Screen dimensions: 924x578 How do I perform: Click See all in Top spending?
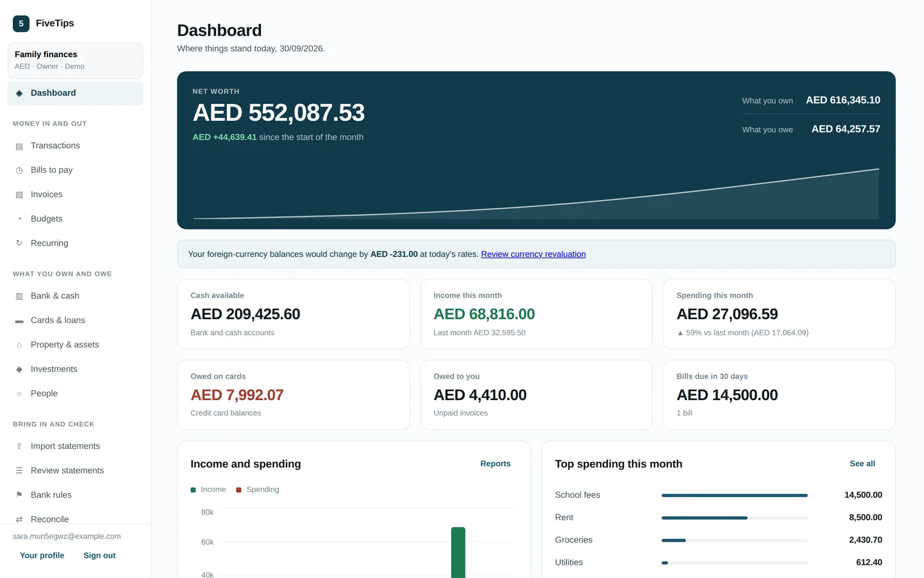tap(862, 464)
